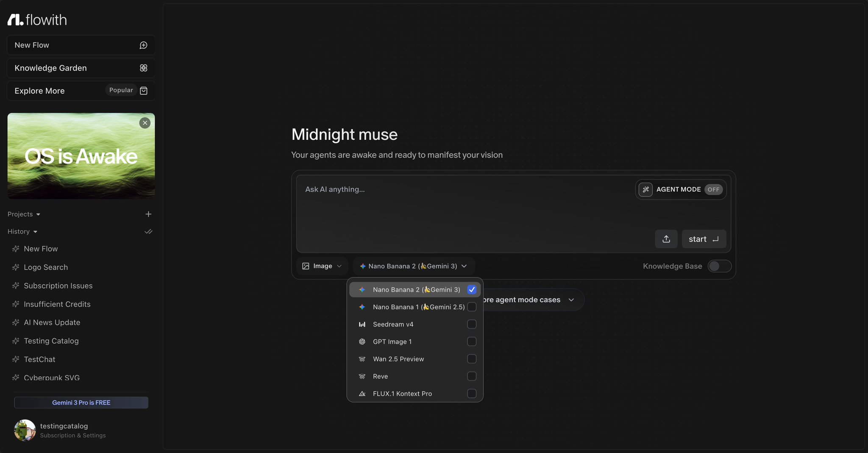This screenshot has height=453, width=868.
Task: Open the OS is Awake promo image
Action: [81, 156]
